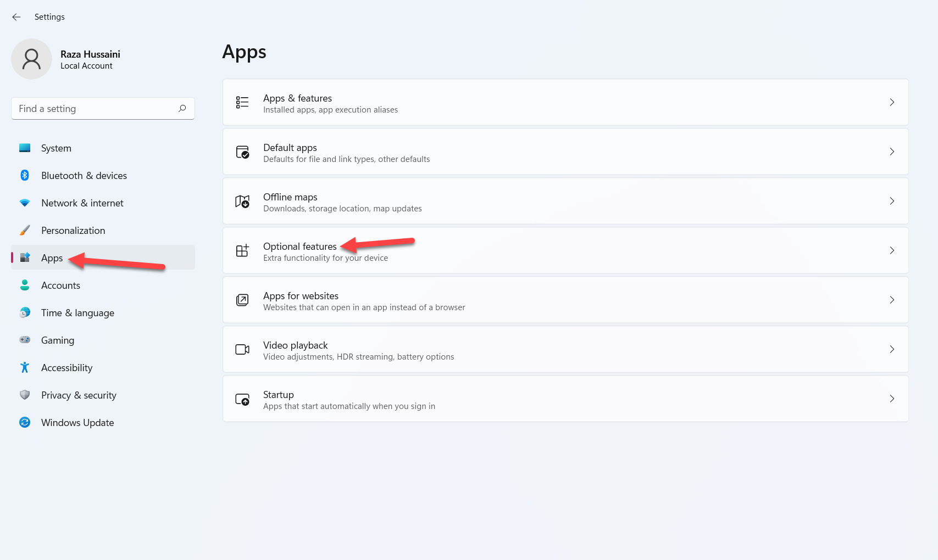Click the user profile avatar icon
Image resolution: width=938 pixels, height=560 pixels.
coord(31,59)
